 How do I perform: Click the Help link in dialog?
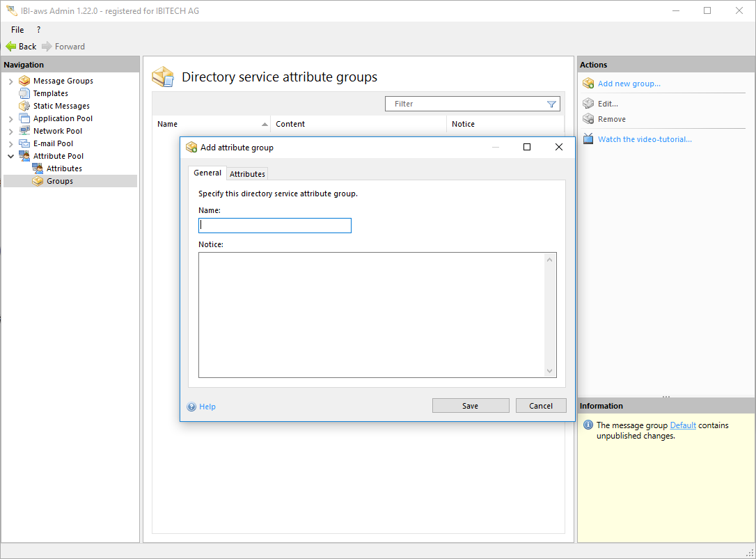coord(207,407)
